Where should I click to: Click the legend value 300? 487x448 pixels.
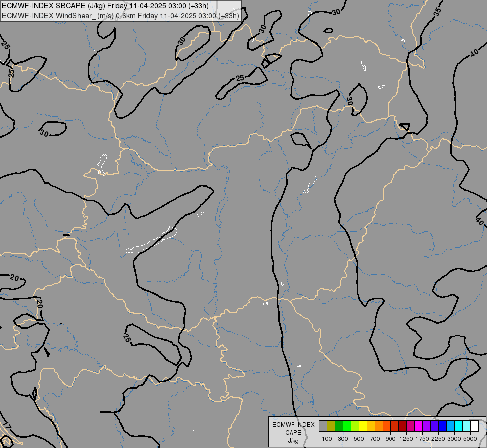coord(343,439)
